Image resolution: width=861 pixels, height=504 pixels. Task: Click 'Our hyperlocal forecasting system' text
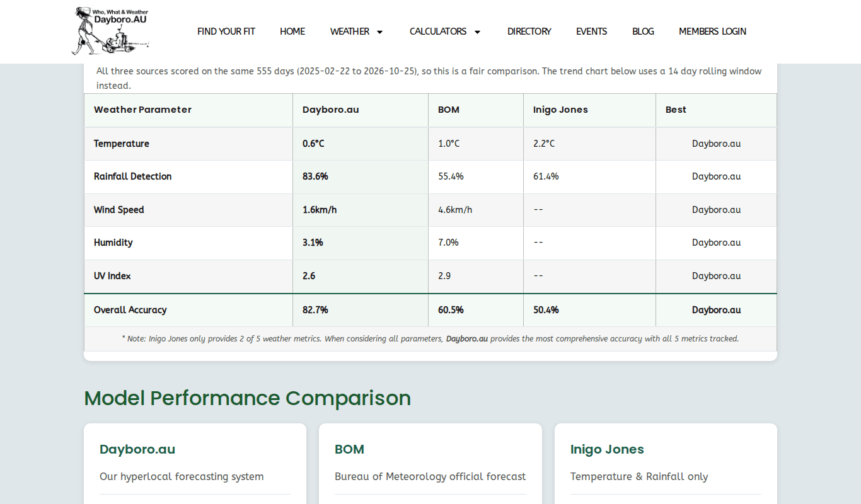(182, 477)
